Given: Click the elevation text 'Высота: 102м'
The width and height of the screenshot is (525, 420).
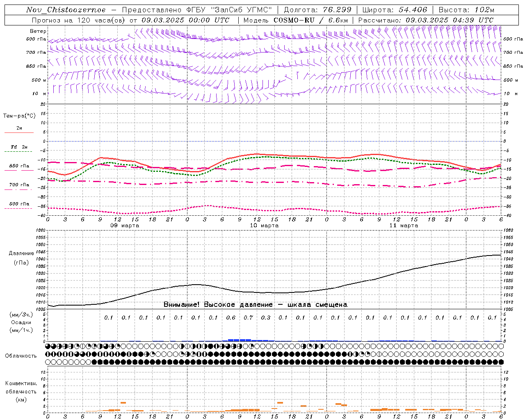Looking at the screenshot, I should (466, 10).
